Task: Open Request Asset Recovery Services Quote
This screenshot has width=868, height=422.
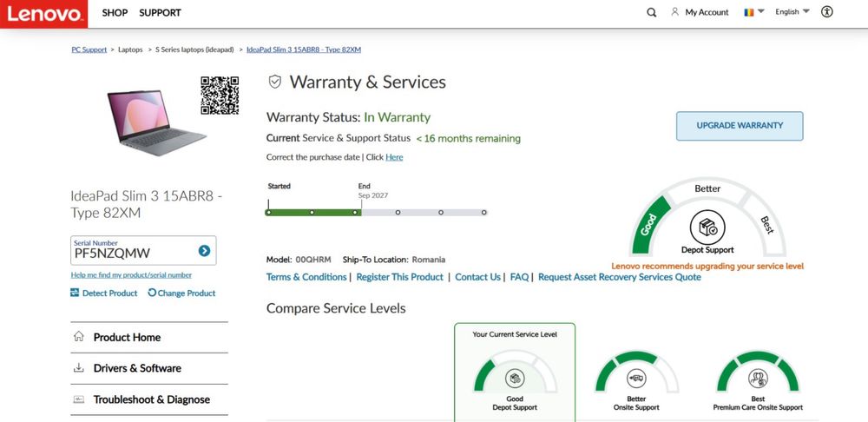Action: (x=620, y=277)
